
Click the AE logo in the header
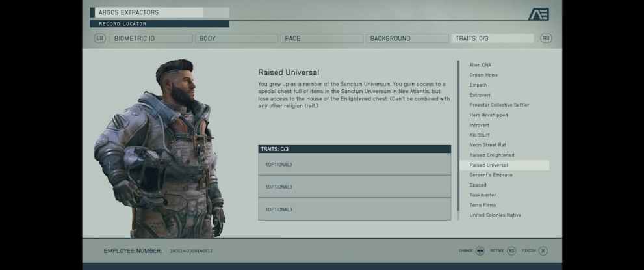point(538,14)
